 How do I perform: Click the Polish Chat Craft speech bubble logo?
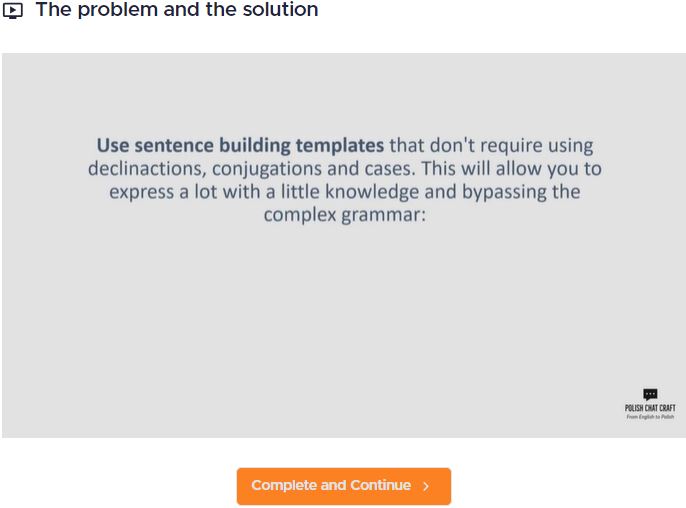[x=650, y=394]
